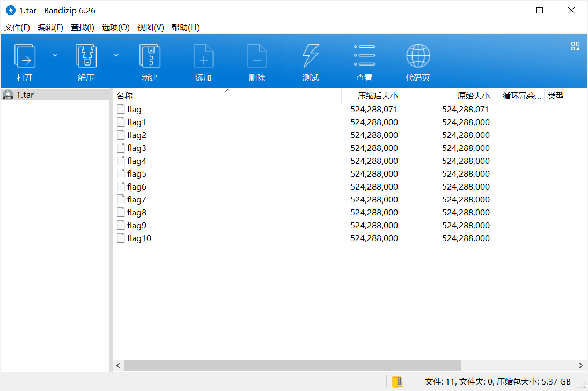Click the yellow archive icon in status bar
Image resolution: width=588 pixels, height=391 pixels.
397,382
